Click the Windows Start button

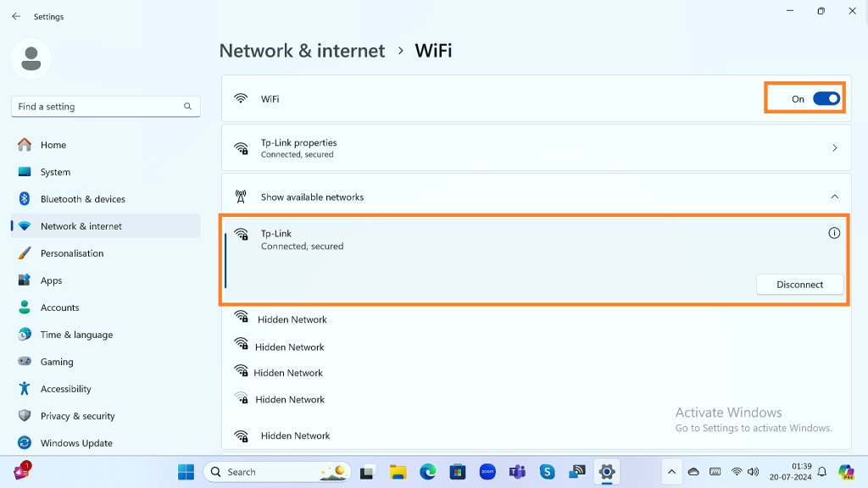pos(186,472)
